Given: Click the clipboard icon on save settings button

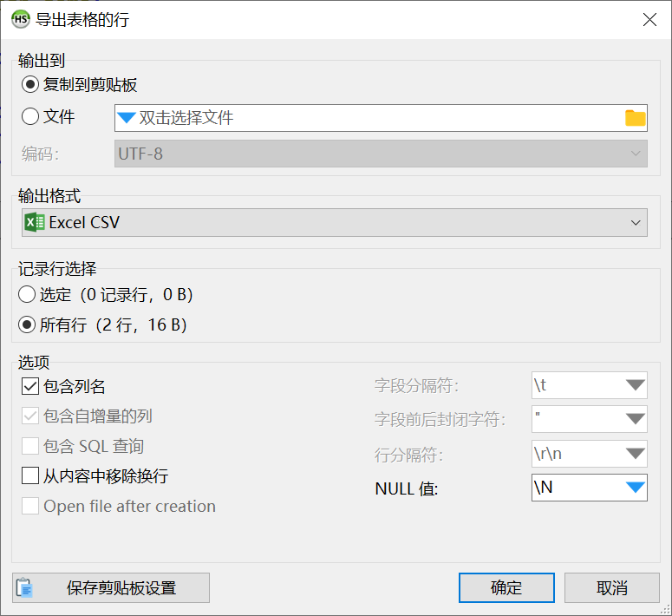Looking at the screenshot, I should point(24,587).
